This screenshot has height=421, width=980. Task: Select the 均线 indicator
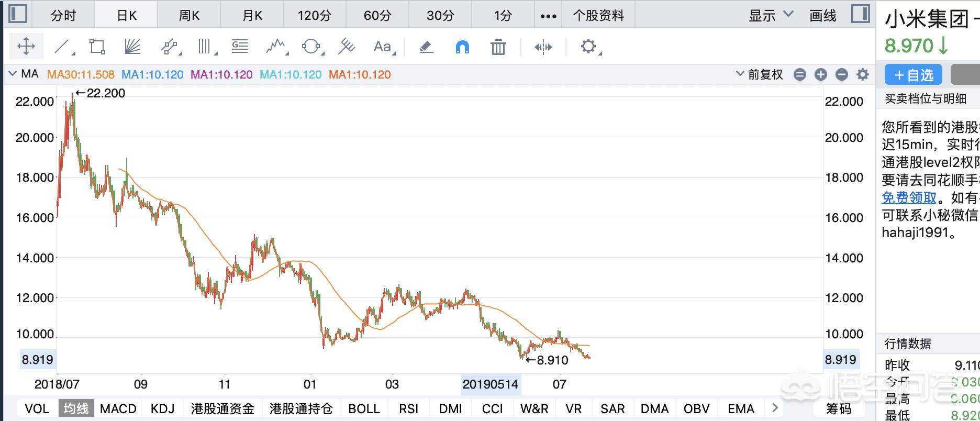click(x=76, y=408)
